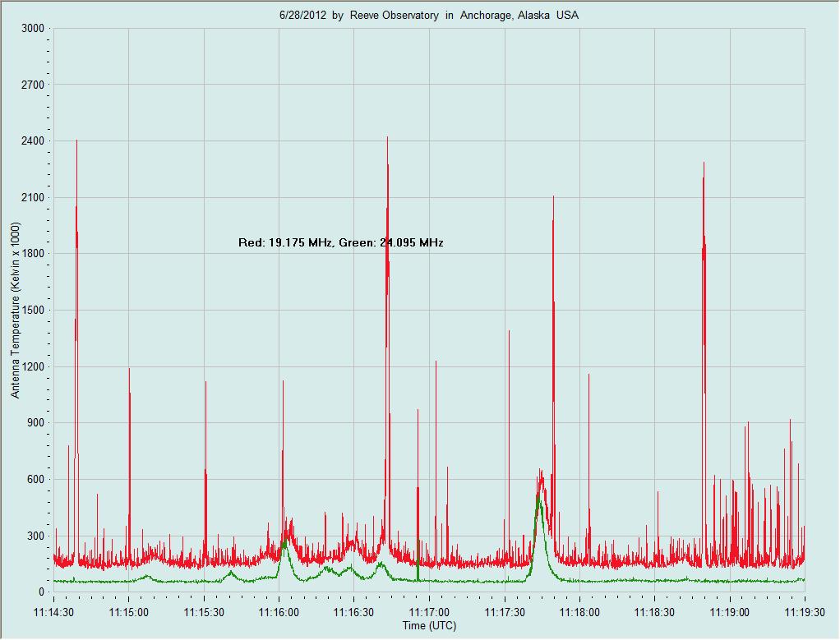Click the y-axis tick label 2400

[33, 140]
